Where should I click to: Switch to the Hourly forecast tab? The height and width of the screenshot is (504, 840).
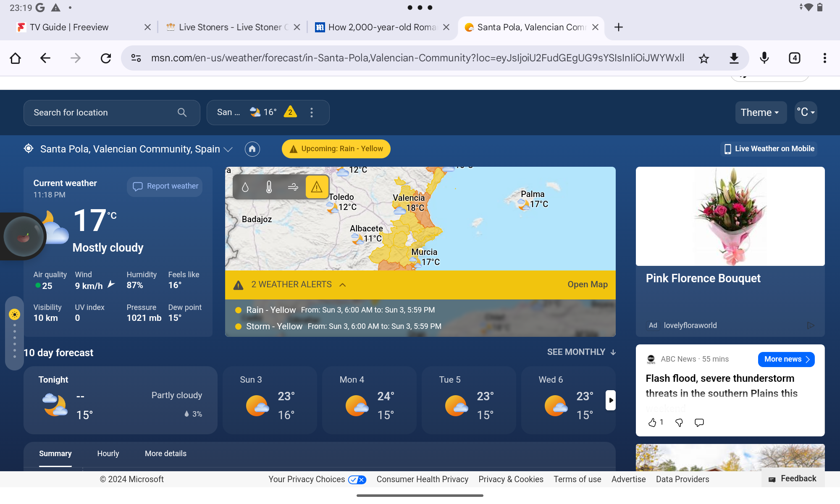108,453
